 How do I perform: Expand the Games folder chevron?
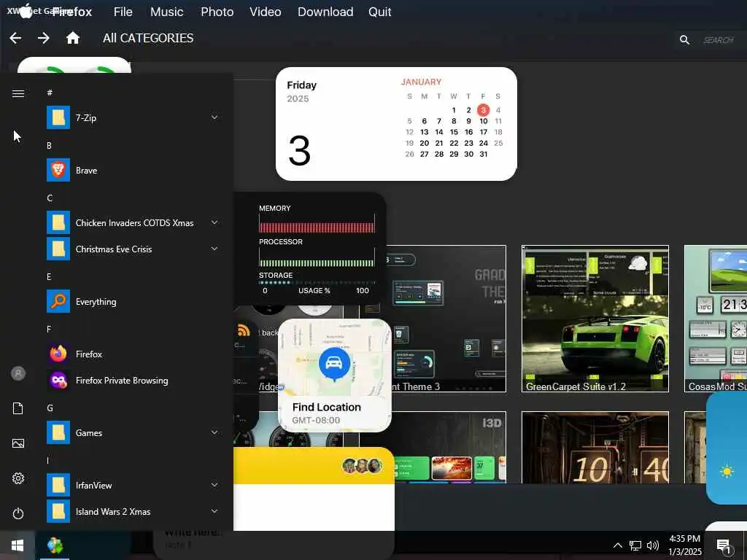click(214, 432)
